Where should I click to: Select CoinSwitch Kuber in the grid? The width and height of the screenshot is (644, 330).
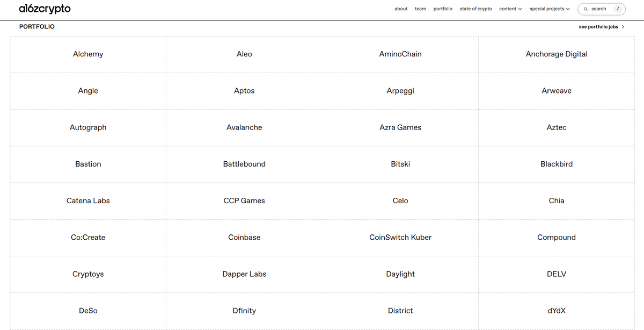(x=400, y=238)
